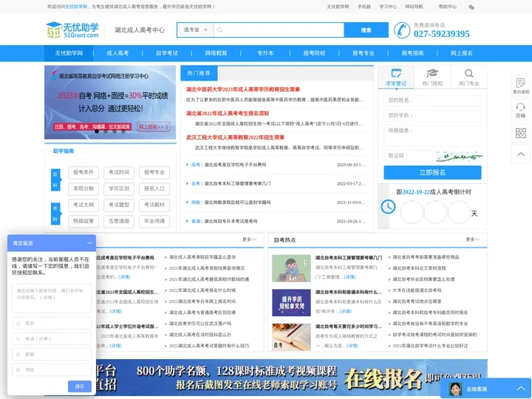Open 湖北省2022年成人高考考生报名须知 headline
The height and width of the screenshot is (399, 532).
coord(228,113)
